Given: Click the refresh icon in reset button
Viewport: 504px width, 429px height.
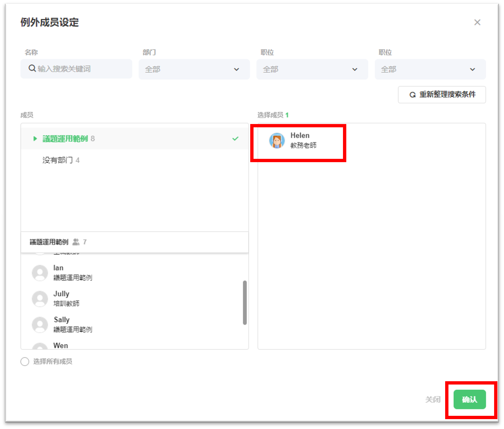Looking at the screenshot, I should [412, 95].
